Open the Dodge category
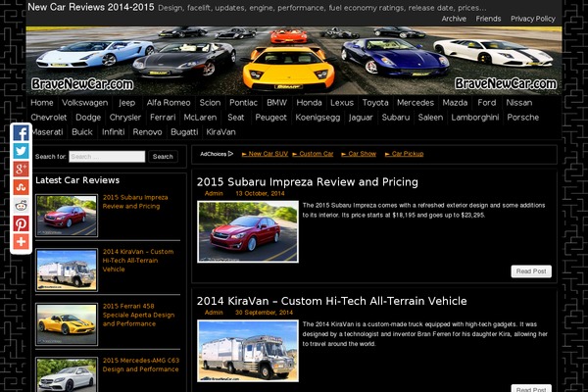588x392 pixels. click(88, 118)
